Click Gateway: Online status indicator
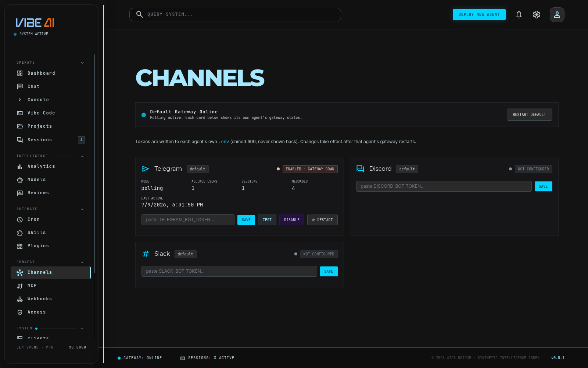Screen dimensions: 588x368 click(140, 358)
